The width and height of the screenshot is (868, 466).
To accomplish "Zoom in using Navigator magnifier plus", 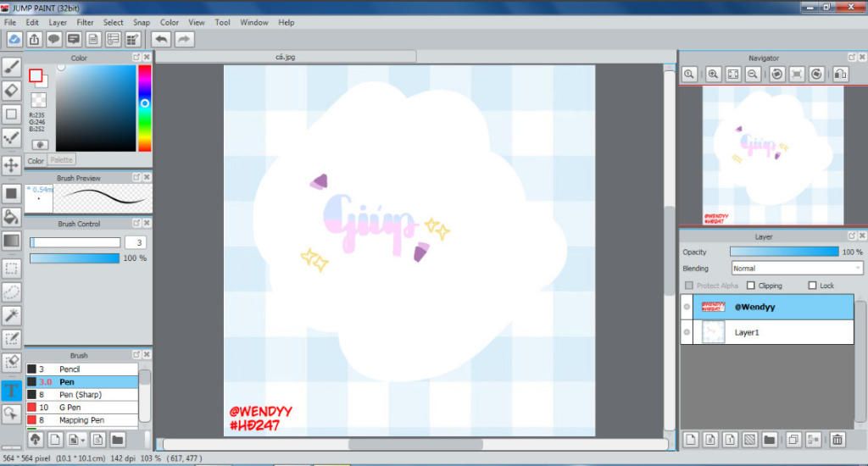I will 713,75.
